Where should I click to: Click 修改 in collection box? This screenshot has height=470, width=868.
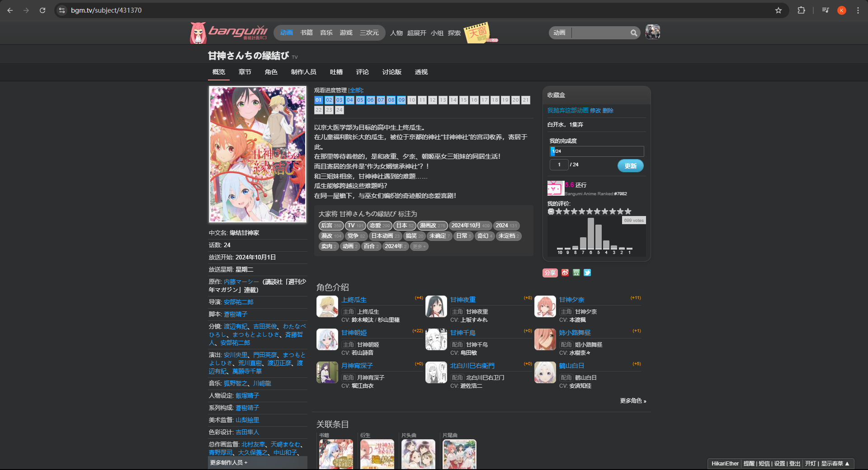tap(595, 110)
